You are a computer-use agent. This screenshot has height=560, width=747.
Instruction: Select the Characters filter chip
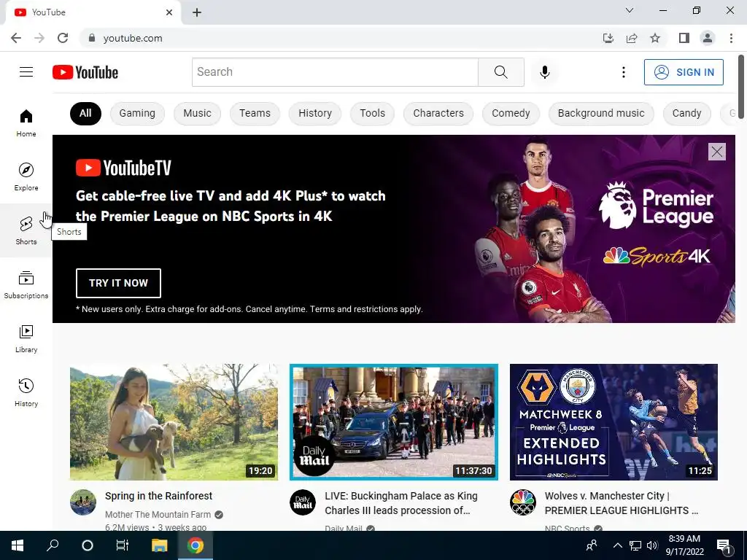pyautogui.click(x=438, y=113)
